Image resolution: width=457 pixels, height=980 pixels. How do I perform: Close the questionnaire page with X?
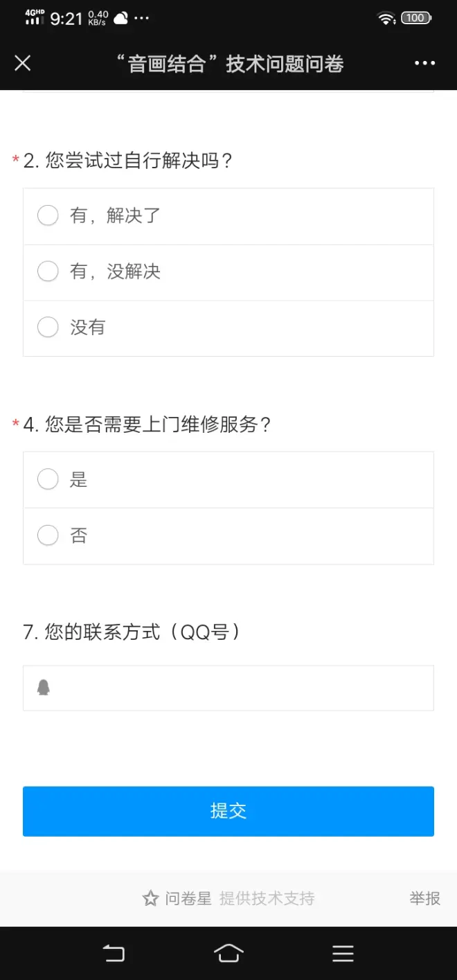coord(23,63)
